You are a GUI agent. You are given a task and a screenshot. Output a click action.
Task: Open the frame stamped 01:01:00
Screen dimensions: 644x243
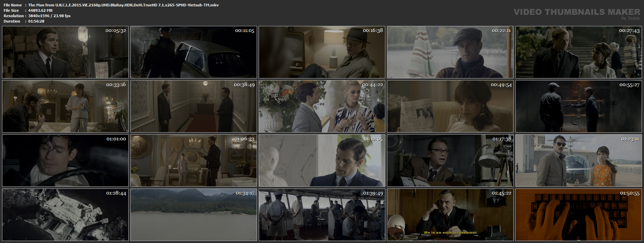(x=65, y=161)
